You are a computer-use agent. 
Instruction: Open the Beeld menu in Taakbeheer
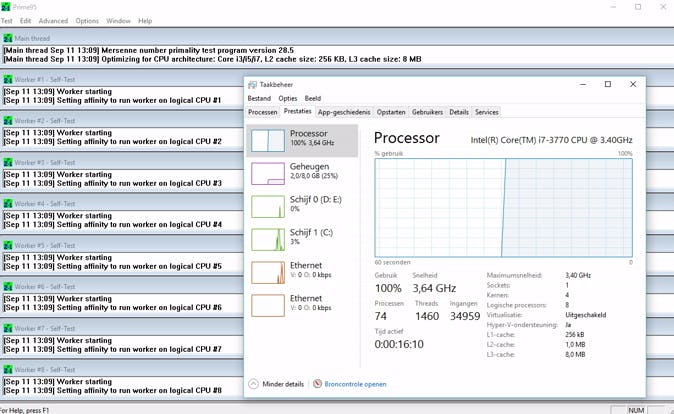tap(313, 98)
